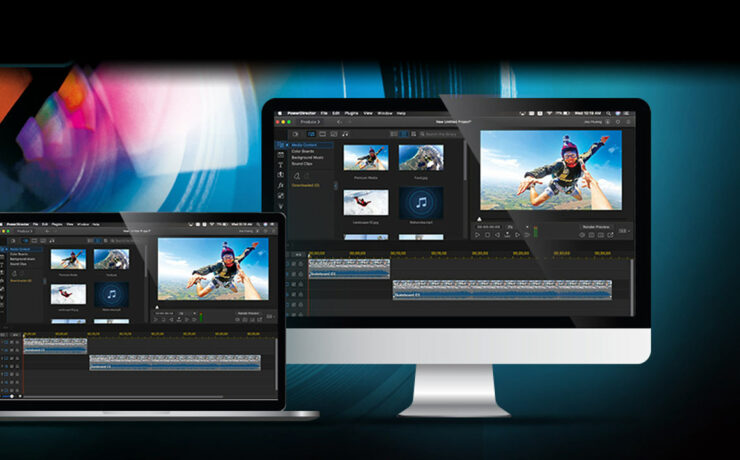Select the first timeline clip on MacBook
The height and width of the screenshot is (460, 740).
point(55,345)
